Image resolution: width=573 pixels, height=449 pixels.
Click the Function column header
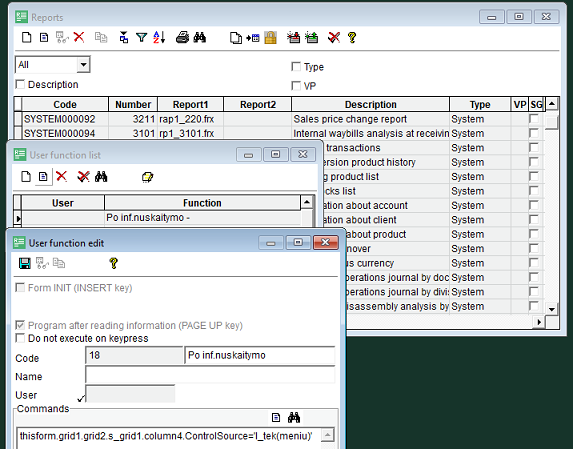coord(202,203)
